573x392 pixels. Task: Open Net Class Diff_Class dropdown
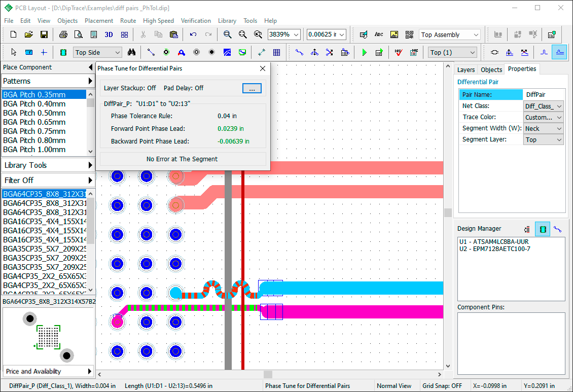point(544,106)
